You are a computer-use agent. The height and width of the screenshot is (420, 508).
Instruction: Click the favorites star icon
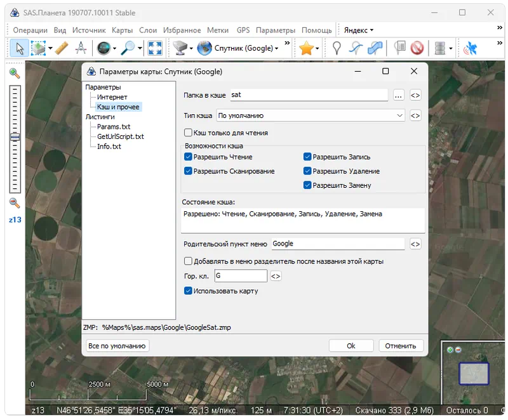tap(306, 48)
